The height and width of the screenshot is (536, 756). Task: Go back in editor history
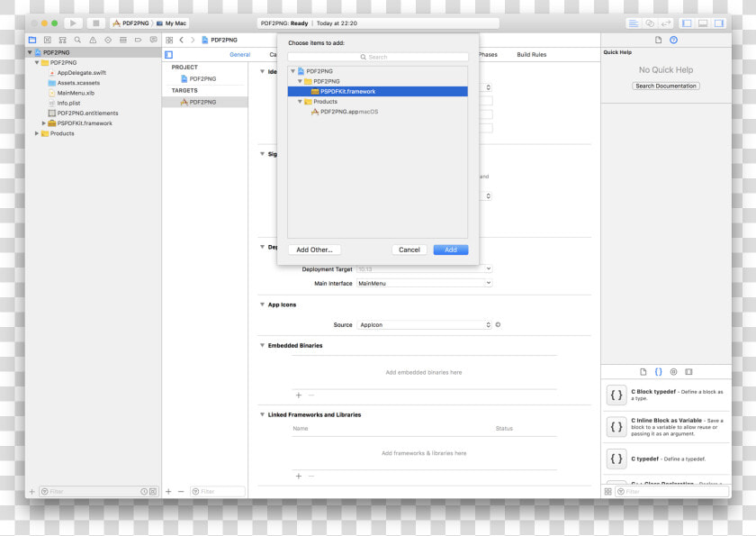click(x=181, y=40)
